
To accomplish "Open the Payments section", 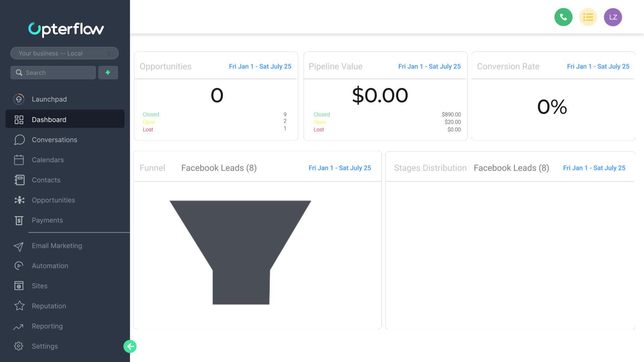I will (x=47, y=220).
